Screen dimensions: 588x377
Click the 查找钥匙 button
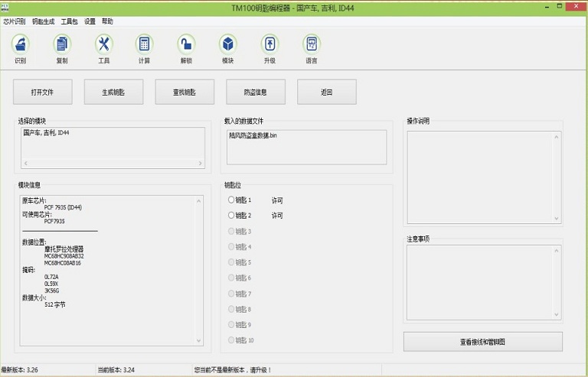tap(185, 92)
